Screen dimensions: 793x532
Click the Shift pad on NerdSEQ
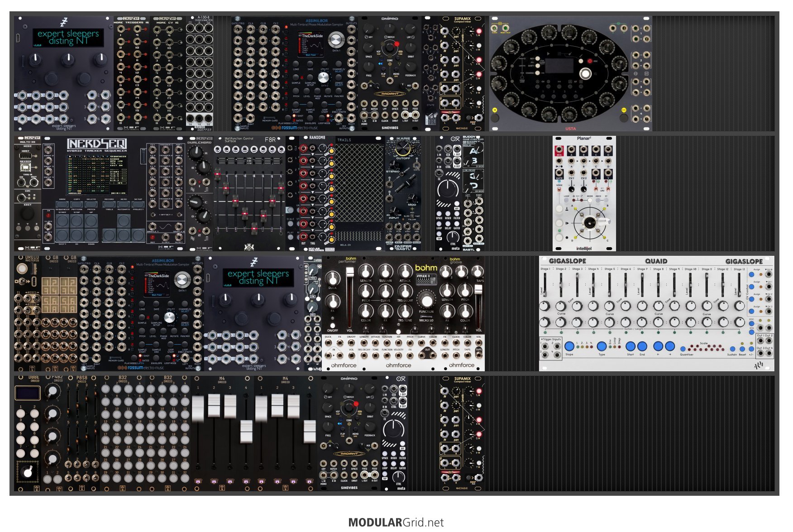[62, 236]
